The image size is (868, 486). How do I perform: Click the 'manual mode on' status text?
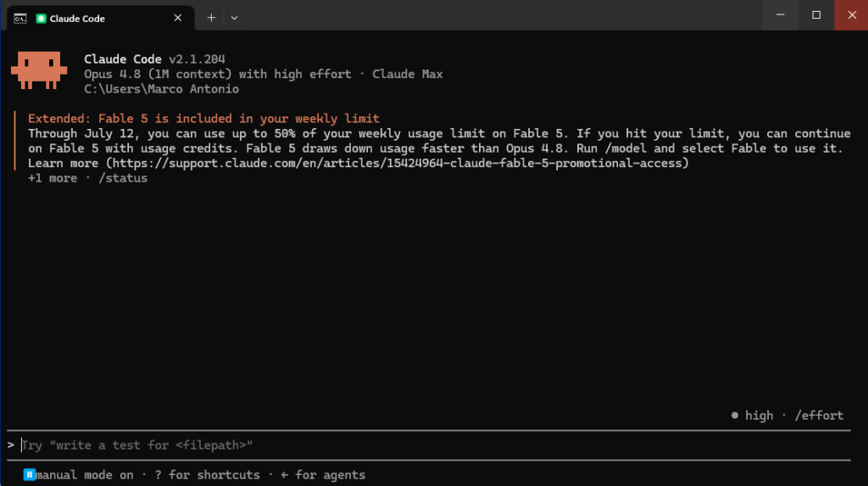pyautogui.click(x=84, y=475)
